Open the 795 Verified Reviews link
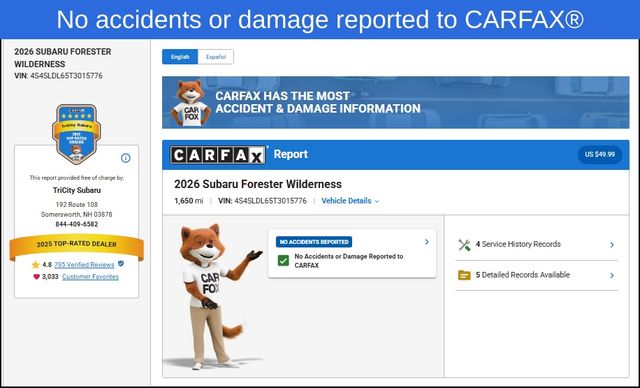Image resolution: width=640 pixels, height=388 pixels. [84, 265]
